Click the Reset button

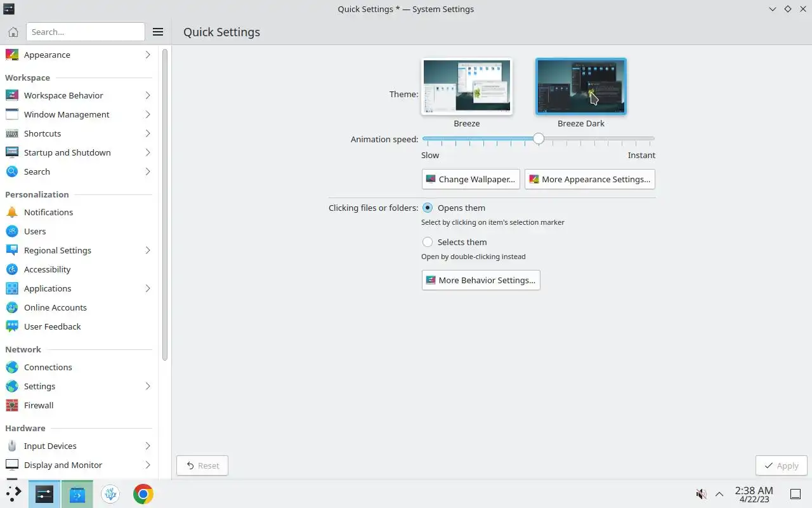pyautogui.click(x=202, y=465)
